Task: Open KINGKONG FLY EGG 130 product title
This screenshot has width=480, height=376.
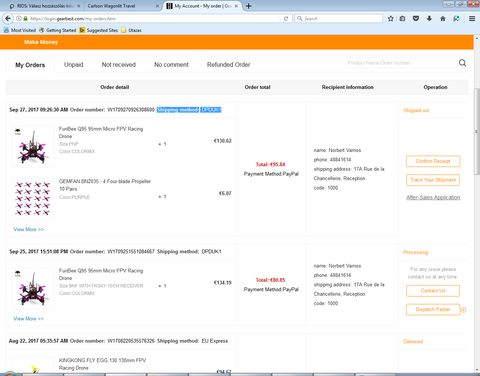Action: 102,364
